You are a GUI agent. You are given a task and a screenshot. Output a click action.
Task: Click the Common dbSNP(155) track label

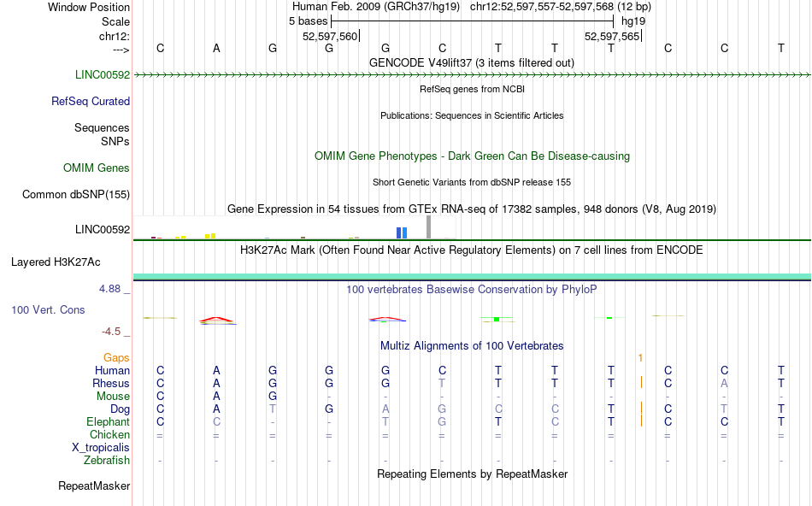76,194
